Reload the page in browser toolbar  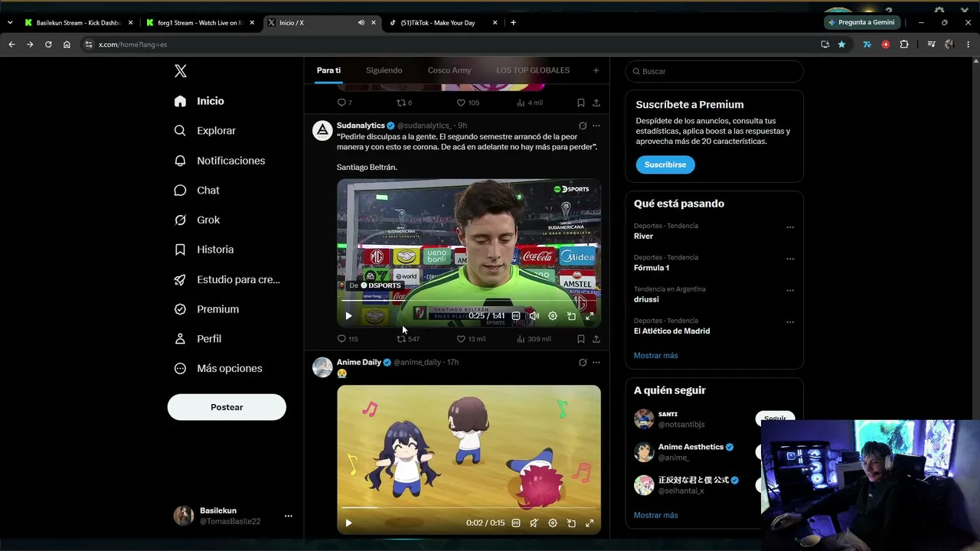coord(48,44)
